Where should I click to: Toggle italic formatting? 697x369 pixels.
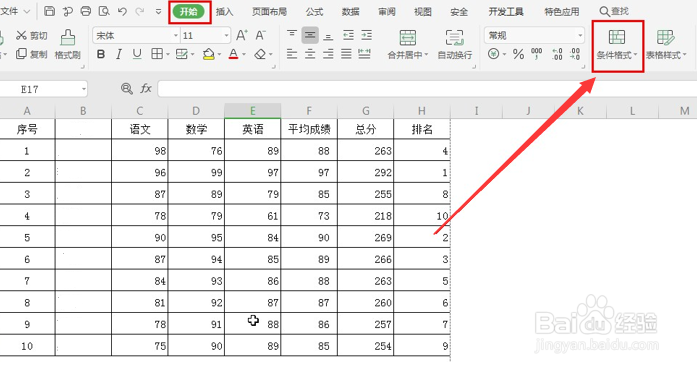[119, 54]
